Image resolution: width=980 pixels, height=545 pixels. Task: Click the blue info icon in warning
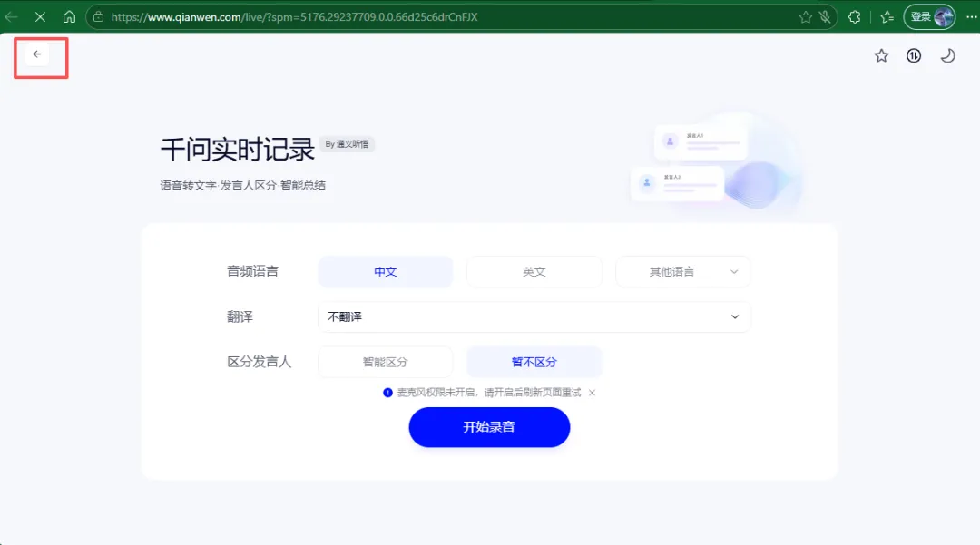coord(387,393)
